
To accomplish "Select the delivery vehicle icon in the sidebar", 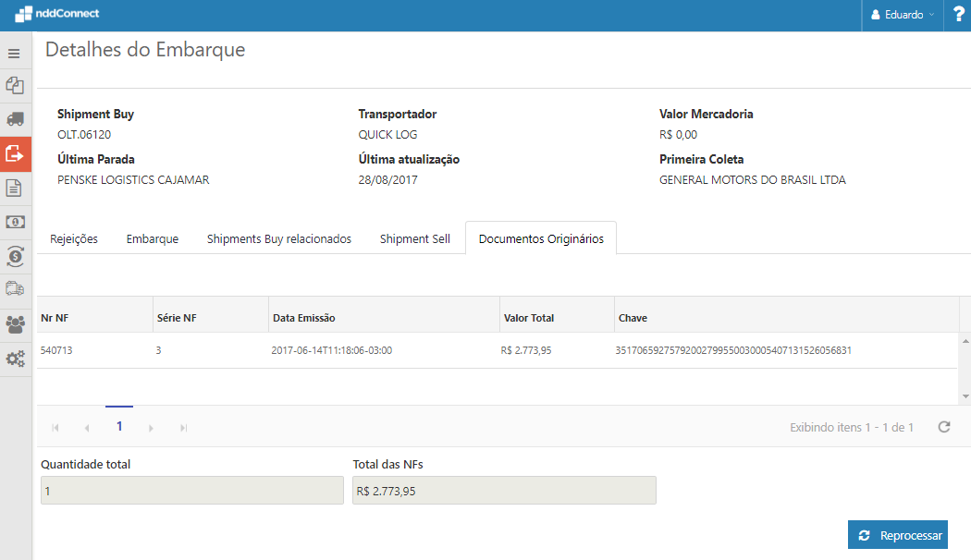I will pyautogui.click(x=14, y=288).
